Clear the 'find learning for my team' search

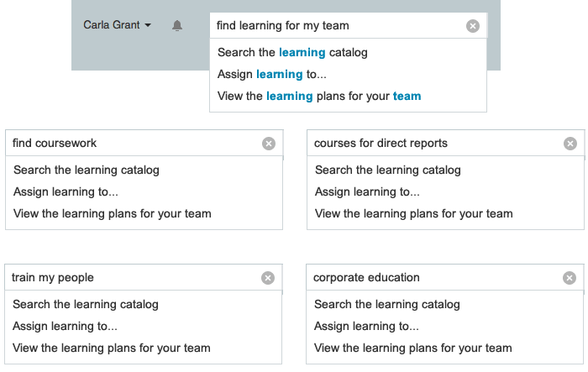(473, 26)
